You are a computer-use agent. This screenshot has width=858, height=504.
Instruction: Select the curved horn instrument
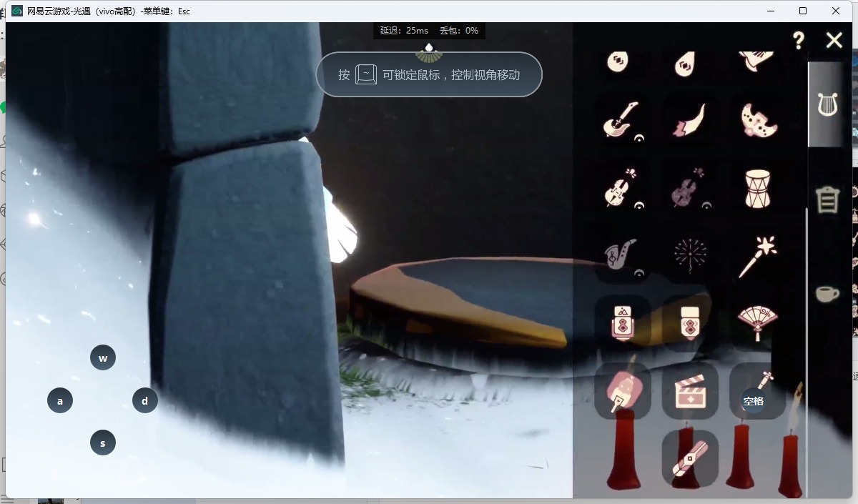click(x=689, y=119)
